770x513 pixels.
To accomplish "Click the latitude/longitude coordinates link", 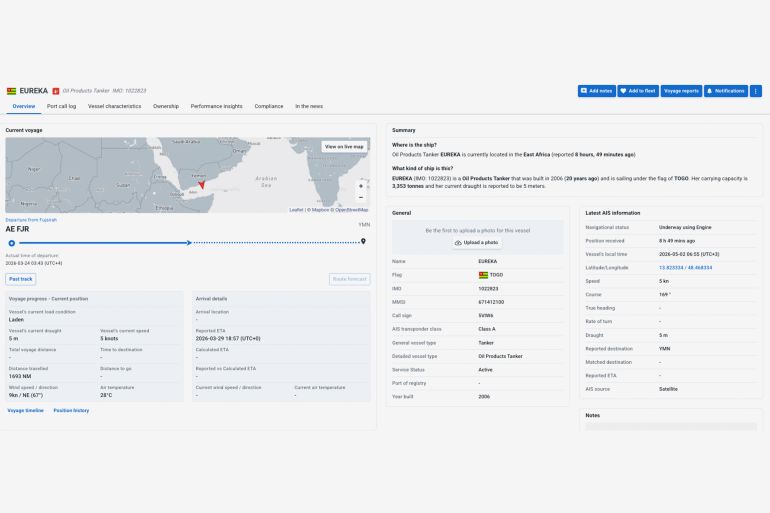I will tap(686, 268).
